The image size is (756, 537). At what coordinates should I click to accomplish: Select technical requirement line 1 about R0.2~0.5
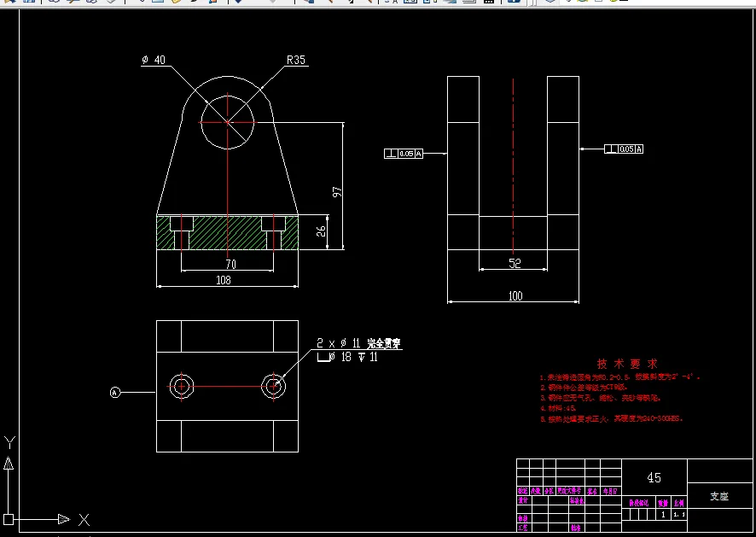(620, 376)
